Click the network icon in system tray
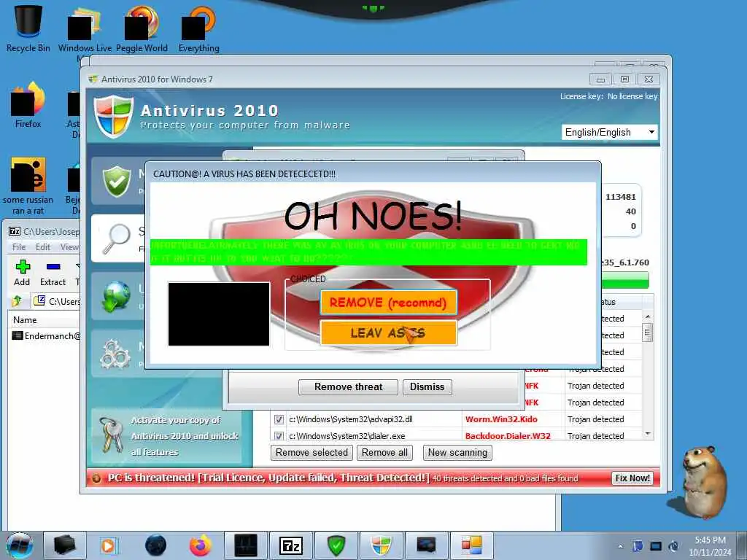747x560 pixels. (x=656, y=546)
